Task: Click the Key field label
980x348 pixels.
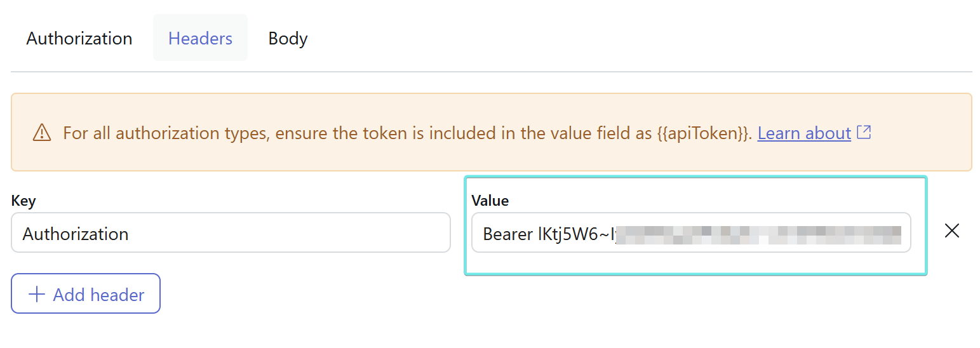Action: pyautogui.click(x=23, y=201)
